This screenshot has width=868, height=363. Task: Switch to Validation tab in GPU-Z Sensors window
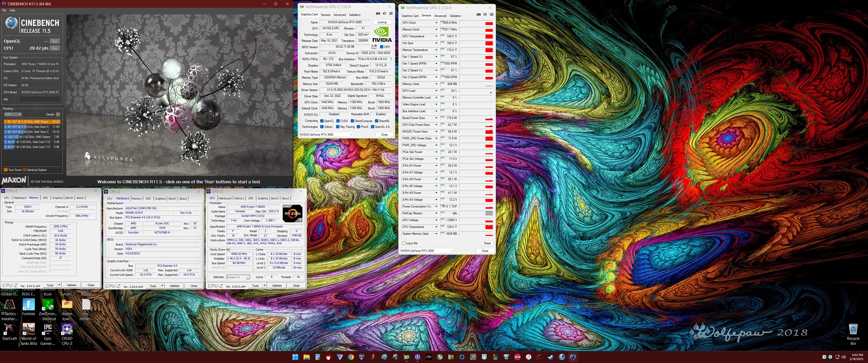(x=455, y=16)
